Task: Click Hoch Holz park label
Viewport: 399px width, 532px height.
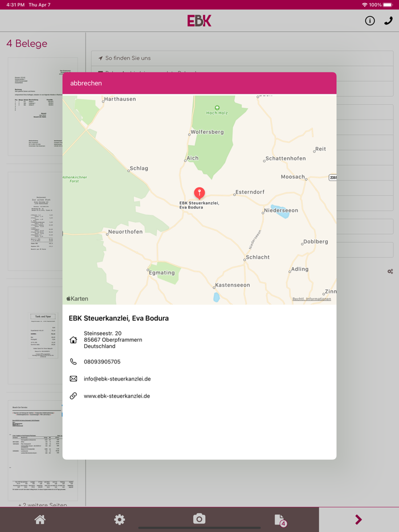Action: [217, 113]
